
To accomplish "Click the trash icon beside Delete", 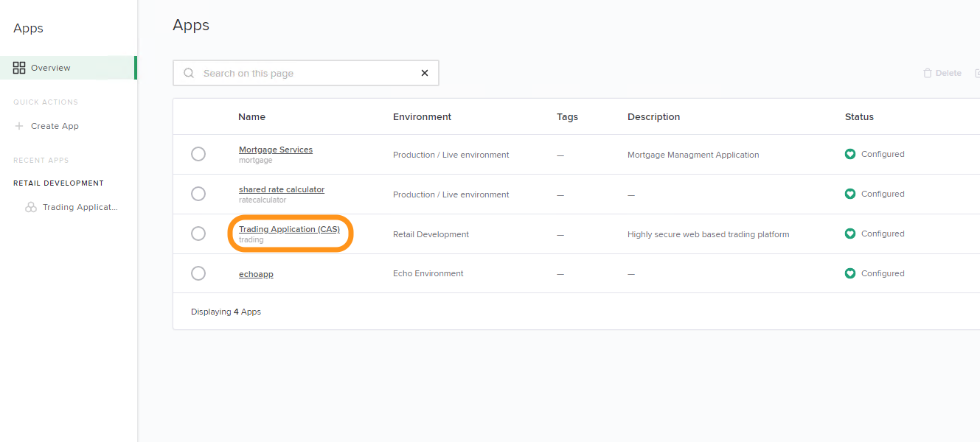I will click(x=928, y=73).
